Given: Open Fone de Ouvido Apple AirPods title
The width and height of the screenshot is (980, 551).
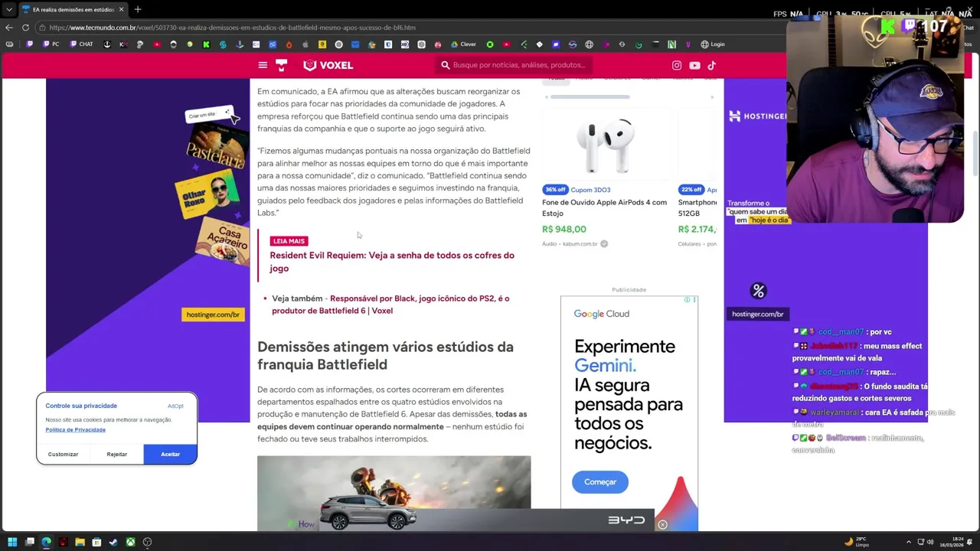Looking at the screenshot, I should click(x=604, y=207).
